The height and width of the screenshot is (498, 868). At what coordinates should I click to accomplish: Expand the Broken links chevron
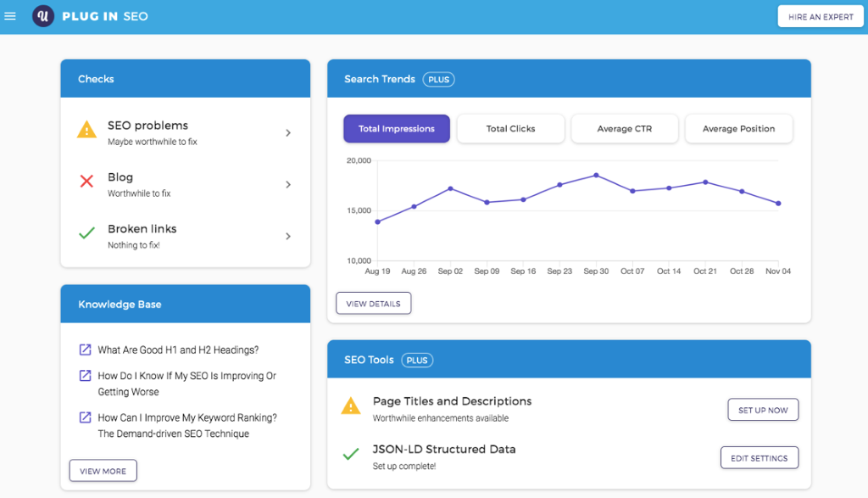(x=288, y=236)
